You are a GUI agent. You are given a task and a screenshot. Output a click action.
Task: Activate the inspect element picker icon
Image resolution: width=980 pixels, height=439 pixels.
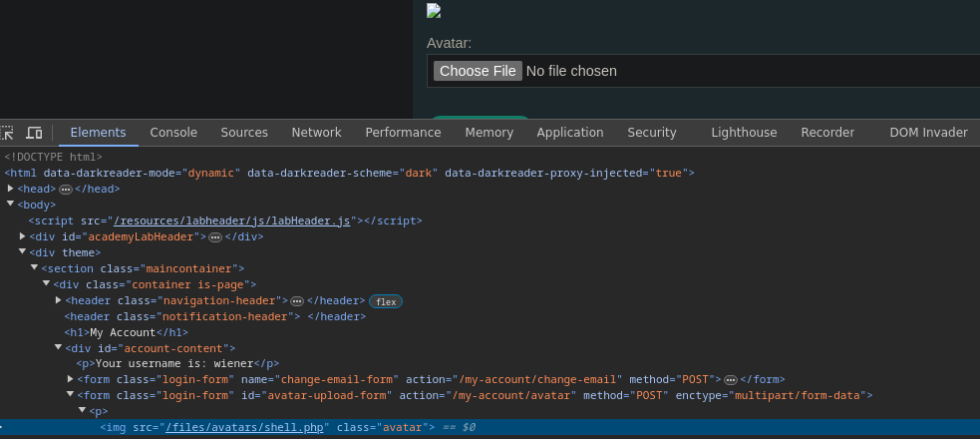pos(6,133)
